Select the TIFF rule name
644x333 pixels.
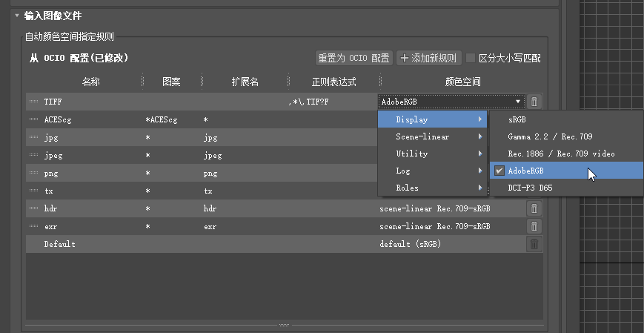pos(53,102)
